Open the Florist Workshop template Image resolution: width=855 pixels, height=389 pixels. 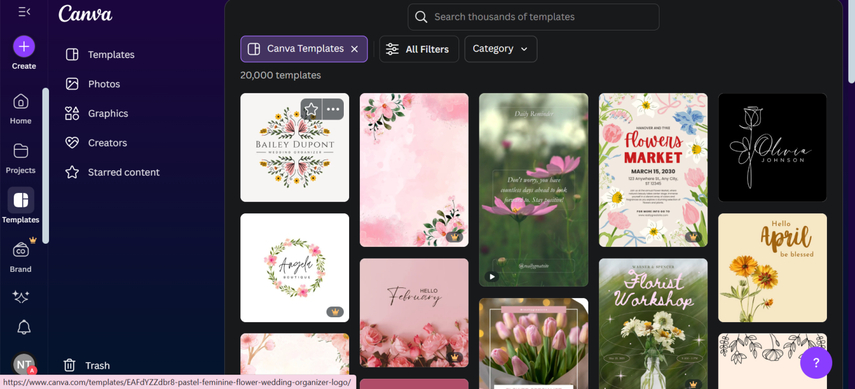(x=653, y=324)
